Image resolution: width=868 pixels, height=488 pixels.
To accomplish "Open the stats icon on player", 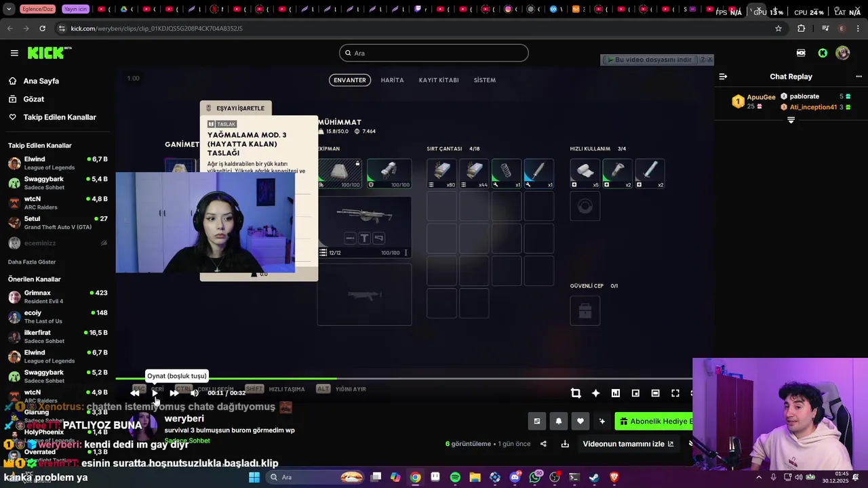I will pyautogui.click(x=616, y=393).
